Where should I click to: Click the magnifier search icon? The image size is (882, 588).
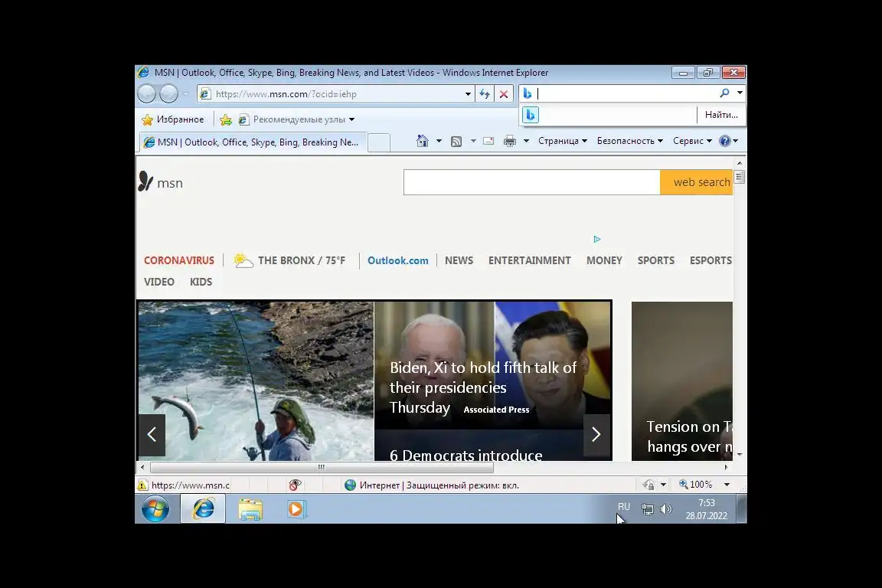724,93
